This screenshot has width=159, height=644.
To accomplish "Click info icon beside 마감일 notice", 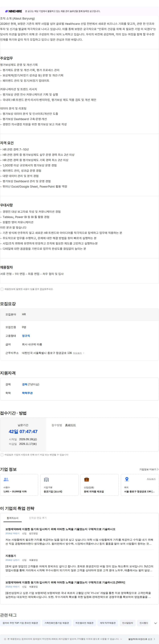I will [x=2, y=455].
